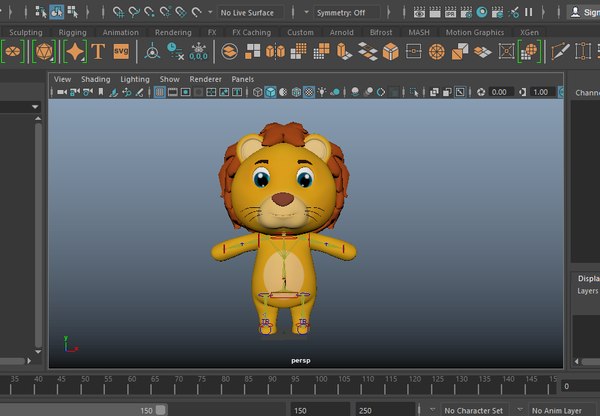Create platonic solid shelf icon
Screen dimensions: 600x416
pos(44,51)
